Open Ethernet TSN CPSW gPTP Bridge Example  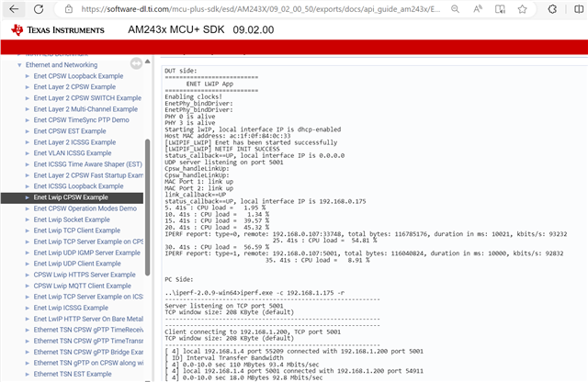[x=88, y=352]
